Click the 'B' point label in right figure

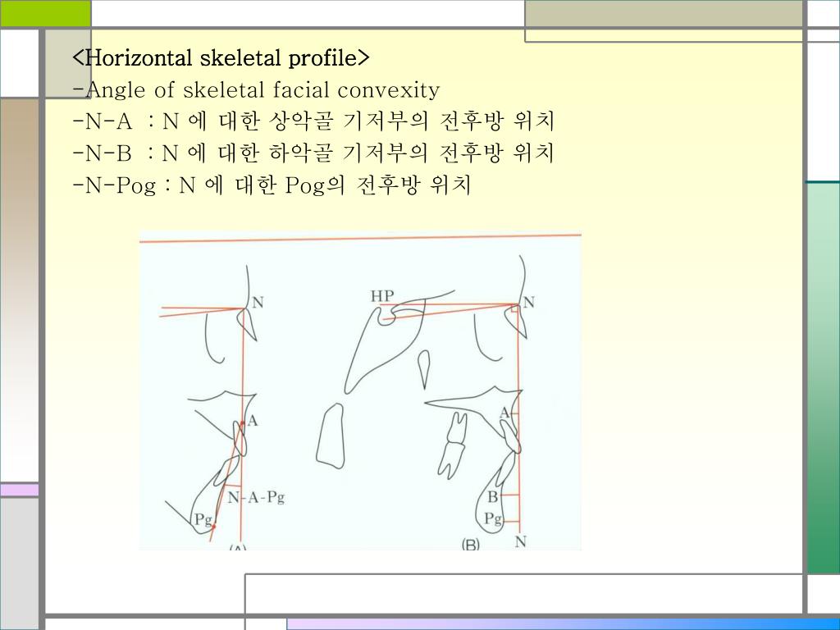pos(493,498)
